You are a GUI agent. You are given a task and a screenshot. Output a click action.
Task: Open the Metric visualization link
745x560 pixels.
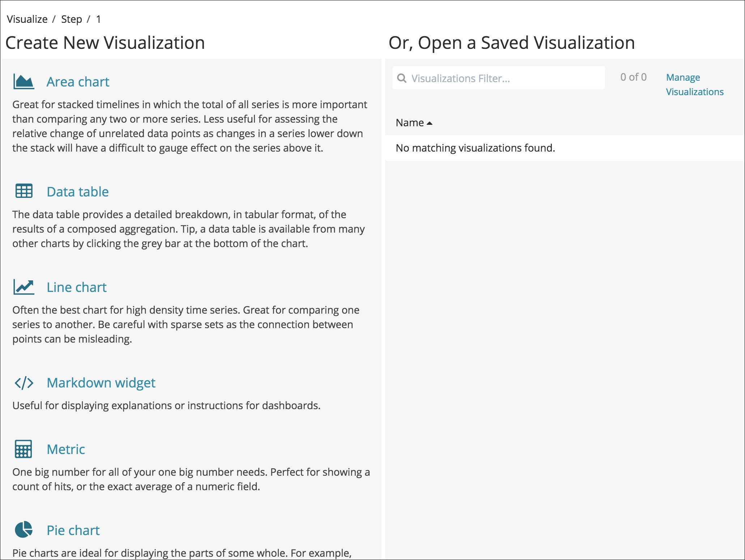[66, 449]
